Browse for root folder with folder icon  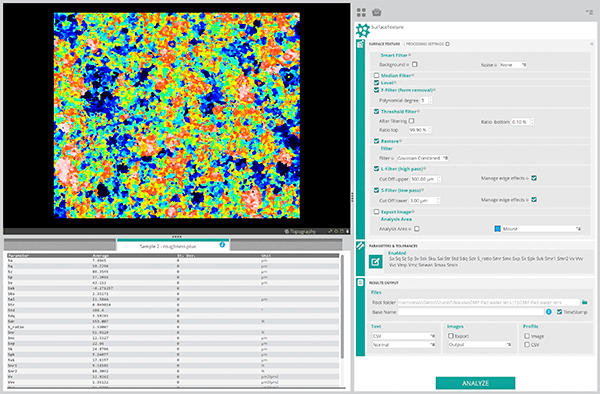click(584, 302)
